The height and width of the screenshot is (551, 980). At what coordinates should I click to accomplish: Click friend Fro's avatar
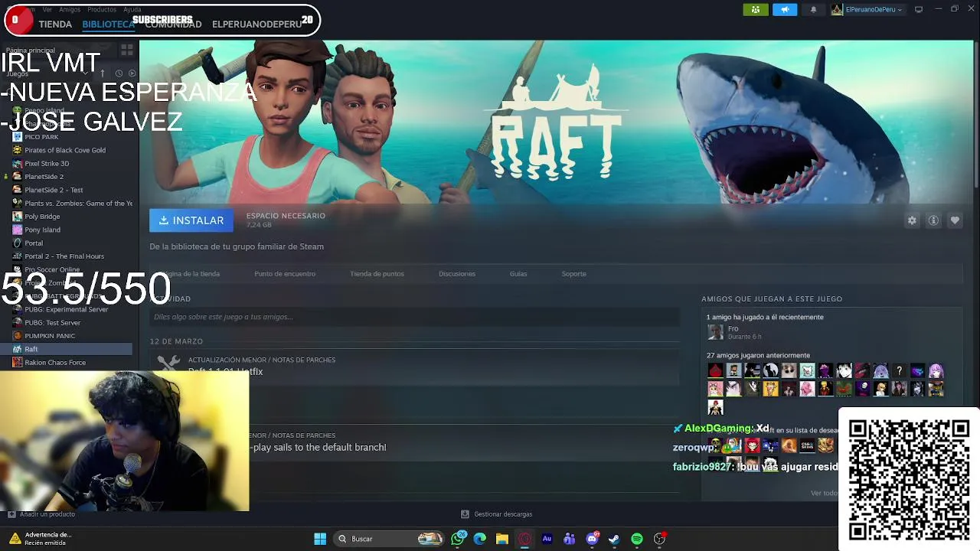coord(715,332)
